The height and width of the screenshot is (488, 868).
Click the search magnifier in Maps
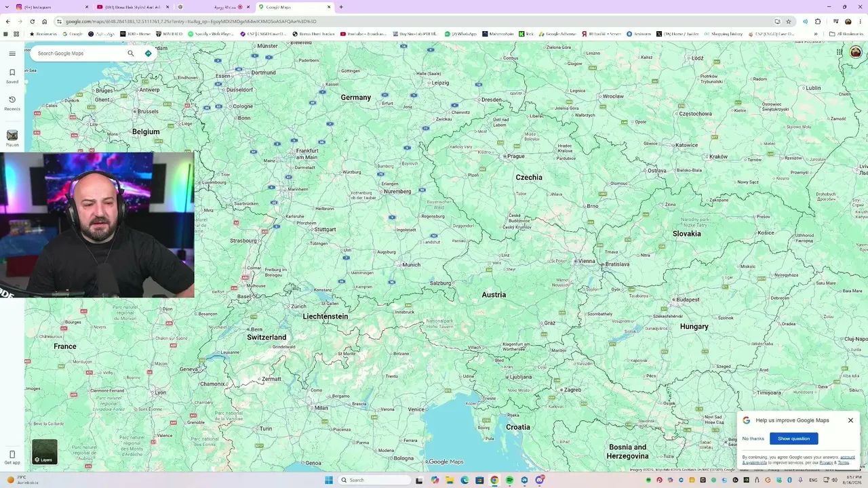click(x=131, y=54)
